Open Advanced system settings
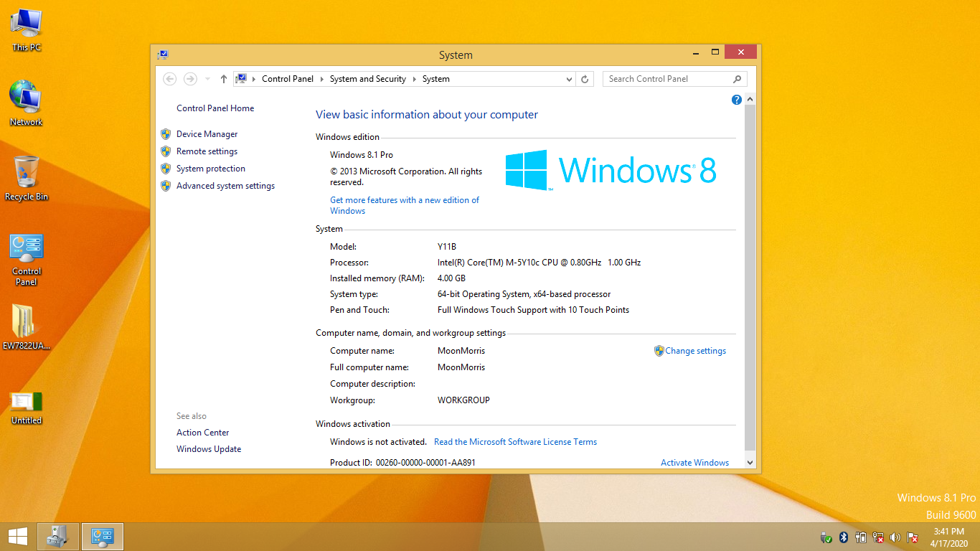980x551 pixels. [225, 186]
